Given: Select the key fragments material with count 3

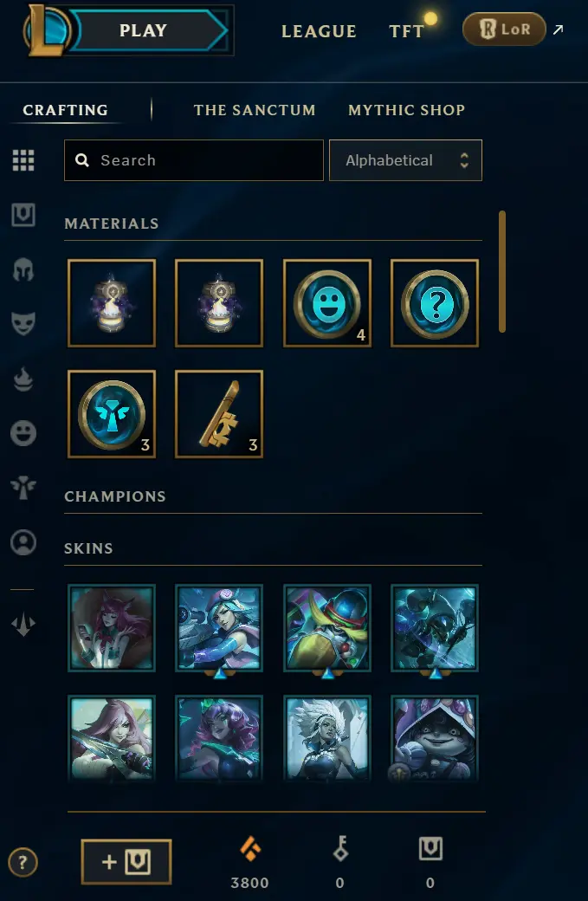Looking at the screenshot, I should pos(219,414).
